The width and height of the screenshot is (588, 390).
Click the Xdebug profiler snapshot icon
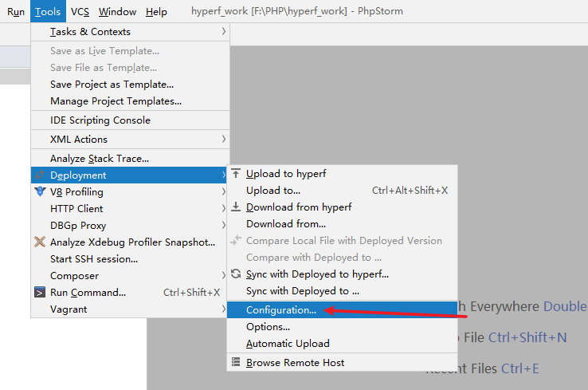click(40, 242)
